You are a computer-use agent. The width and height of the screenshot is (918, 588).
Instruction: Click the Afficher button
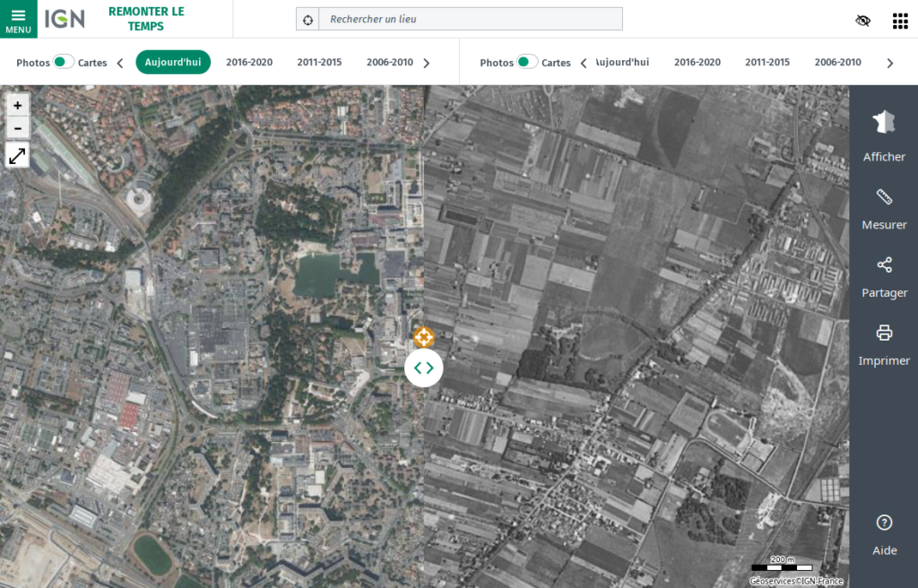tap(884, 137)
